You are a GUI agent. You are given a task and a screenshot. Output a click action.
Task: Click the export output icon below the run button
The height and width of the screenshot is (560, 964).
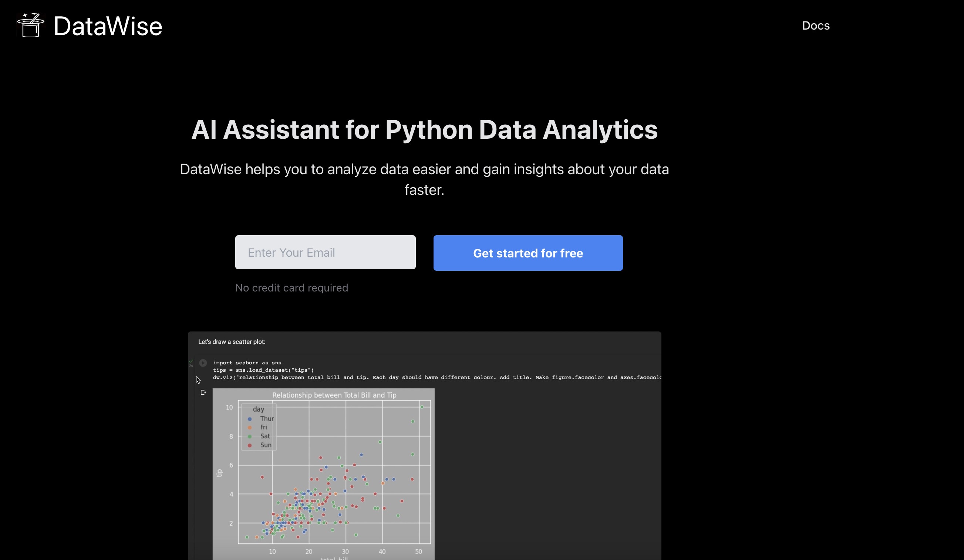pyautogui.click(x=203, y=392)
